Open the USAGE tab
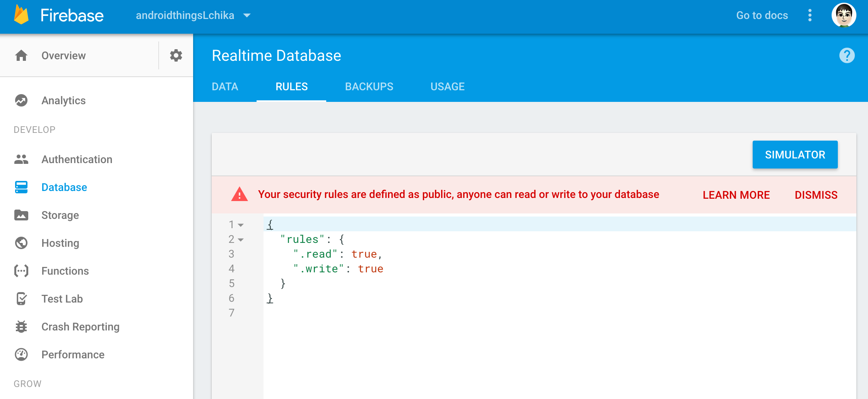The height and width of the screenshot is (399, 868). (x=447, y=86)
